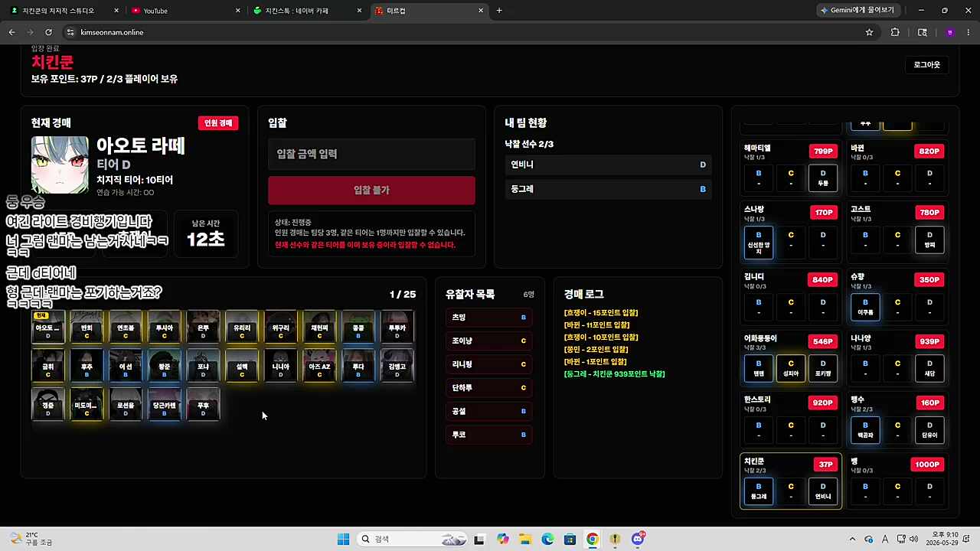Click 둥그레 row in 내 팀 현황

pyautogui.click(x=608, y=189)
